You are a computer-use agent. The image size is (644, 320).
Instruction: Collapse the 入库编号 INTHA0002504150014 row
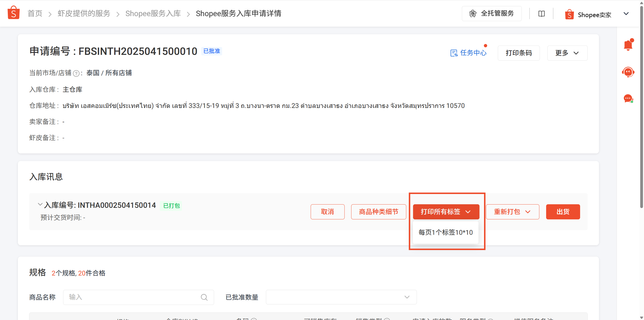40,204
